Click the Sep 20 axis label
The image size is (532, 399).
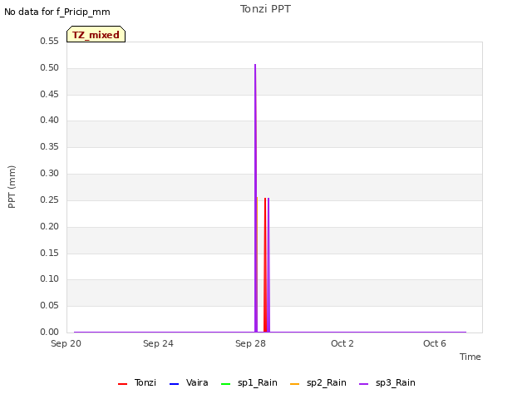[x=66, y=343]
